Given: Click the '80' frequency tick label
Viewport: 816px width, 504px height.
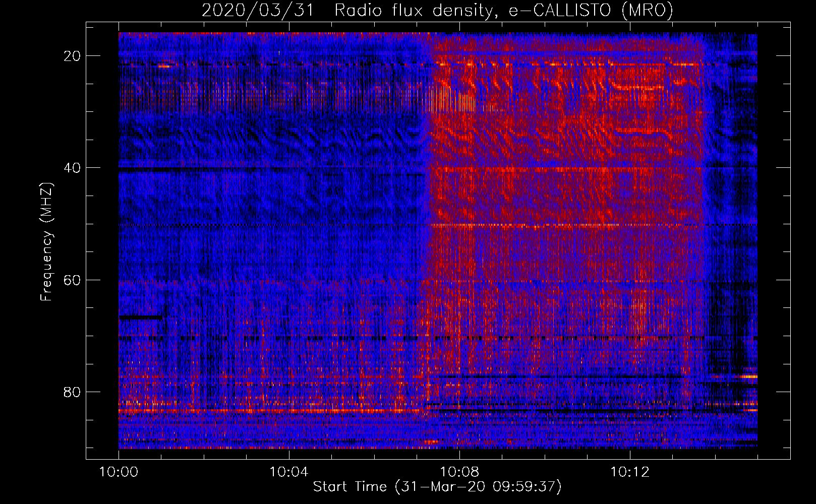Looking at the screenshot, I should (x=73, y=392).
